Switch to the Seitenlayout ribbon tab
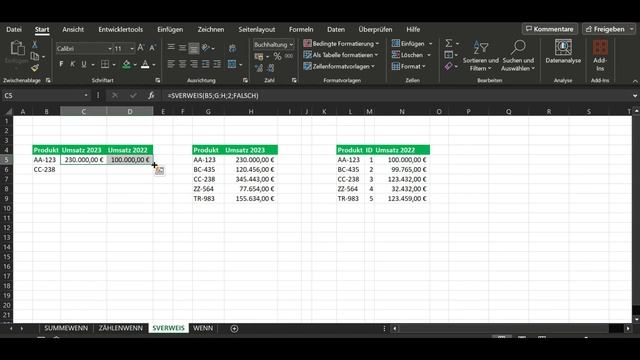This screenshot has height=360, width=640. (x=257, y=29)
